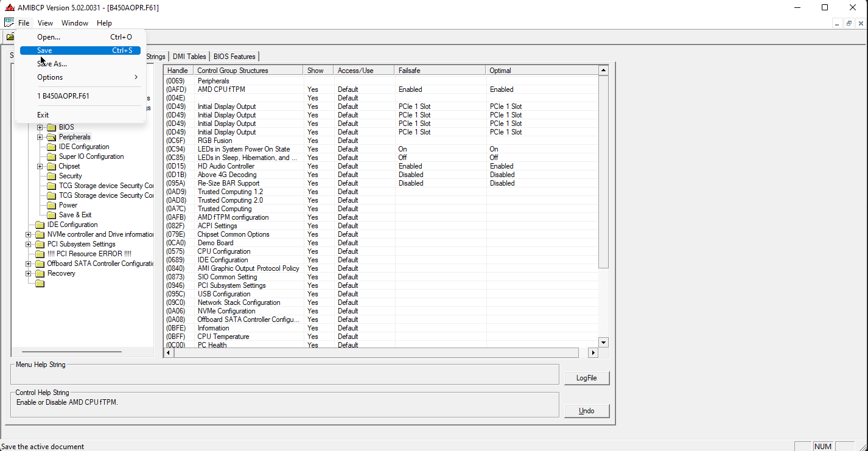Image resolution: width=868 pixels, height=451 pixels.
Task: Select the AMD CPU fTPM row name
Action: tap(222, 89)
